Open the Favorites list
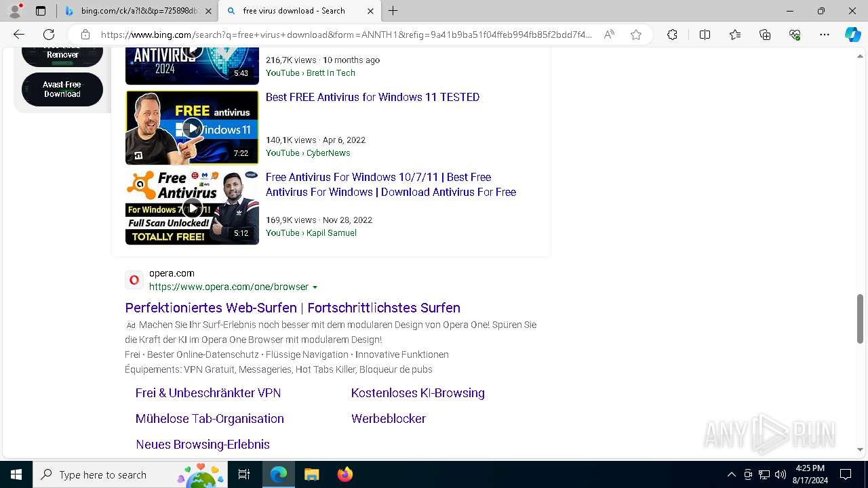 [x=735, y=35]
